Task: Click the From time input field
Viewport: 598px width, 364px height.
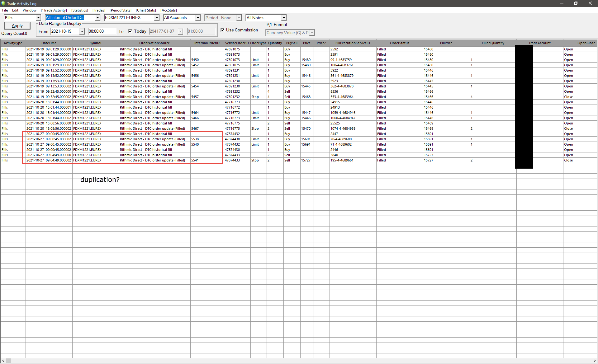Action: 102,31
